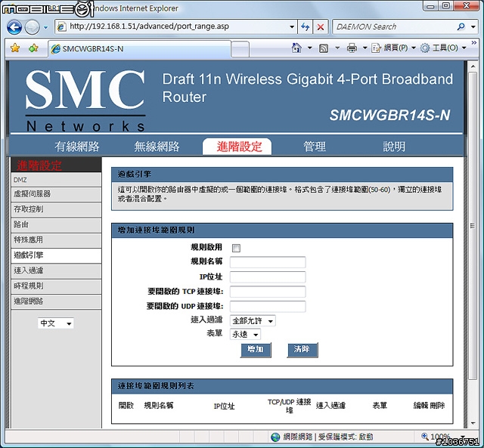Open Print options dropdown arrow

click(x=365, y=48)
